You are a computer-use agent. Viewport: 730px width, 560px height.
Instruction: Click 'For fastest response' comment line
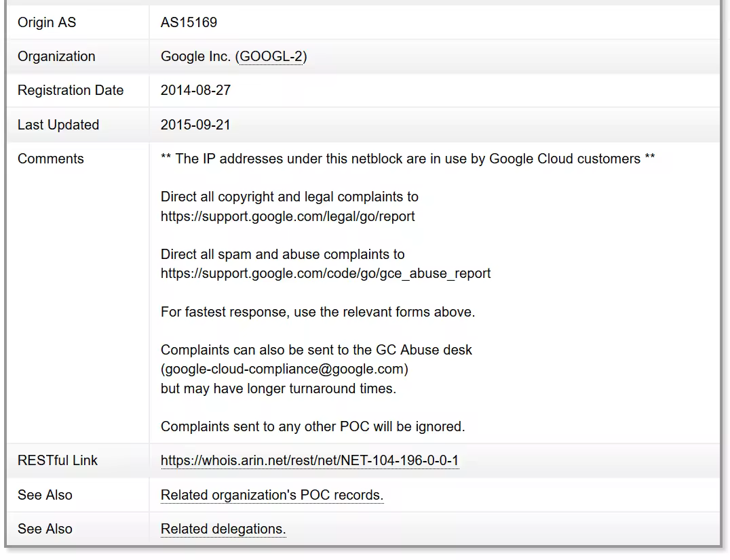[318, 312]
